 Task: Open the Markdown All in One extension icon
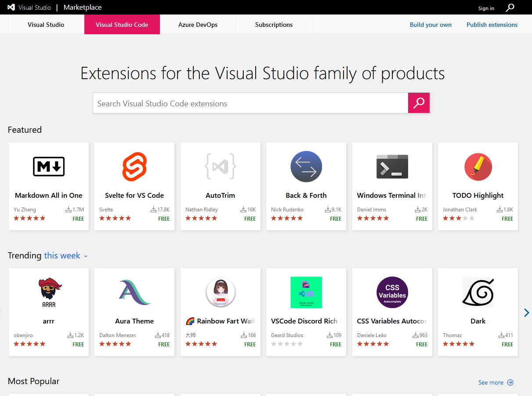click(48, 167)
